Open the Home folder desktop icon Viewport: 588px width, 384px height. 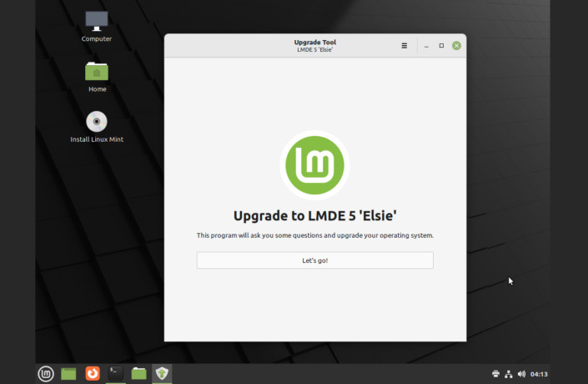coord(97,77)
